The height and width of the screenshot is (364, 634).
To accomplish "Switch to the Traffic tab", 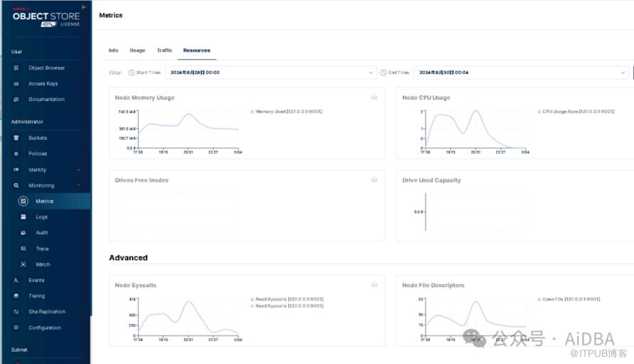I will tap(165, 51).
